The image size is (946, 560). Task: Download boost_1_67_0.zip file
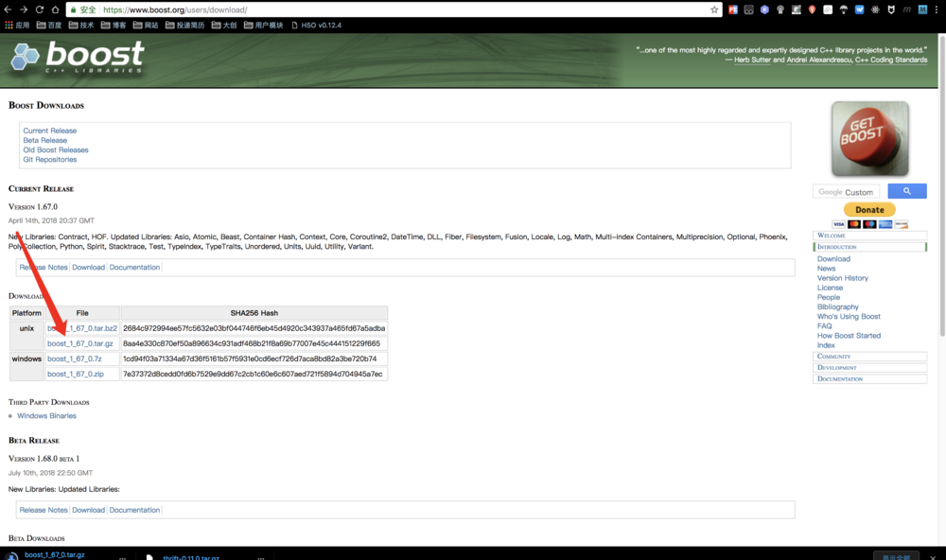coord(76,375)
